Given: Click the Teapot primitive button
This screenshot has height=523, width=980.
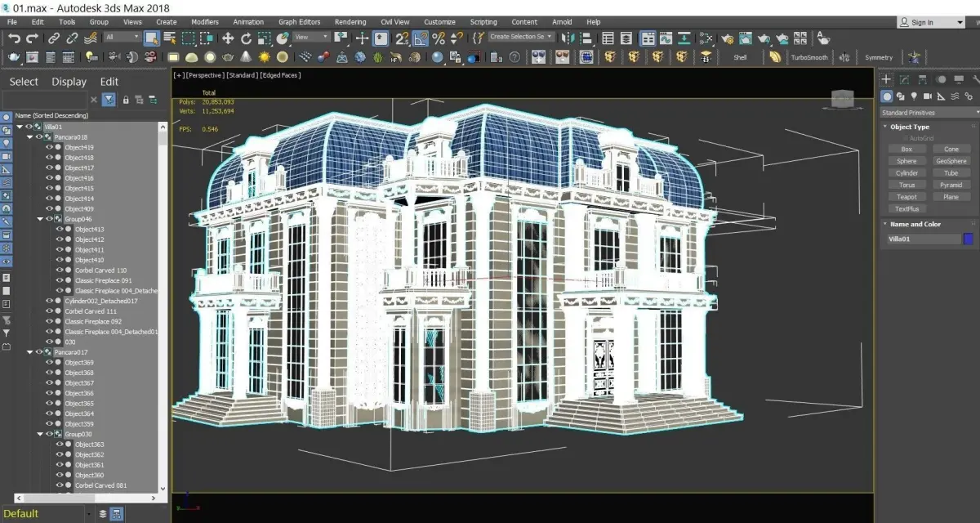Looking at the screenshot, I should (x=906, y=197).
